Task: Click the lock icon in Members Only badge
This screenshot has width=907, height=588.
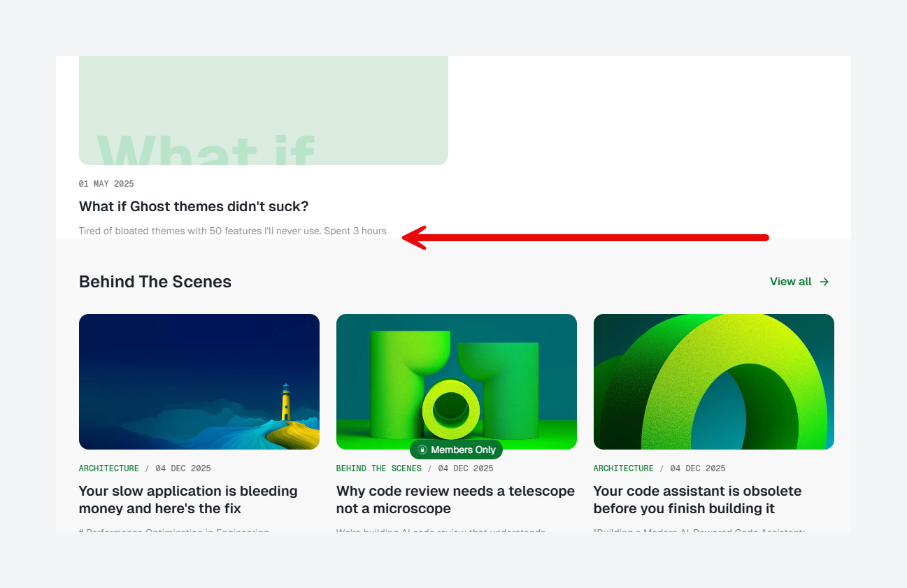Action: (422, 450)
